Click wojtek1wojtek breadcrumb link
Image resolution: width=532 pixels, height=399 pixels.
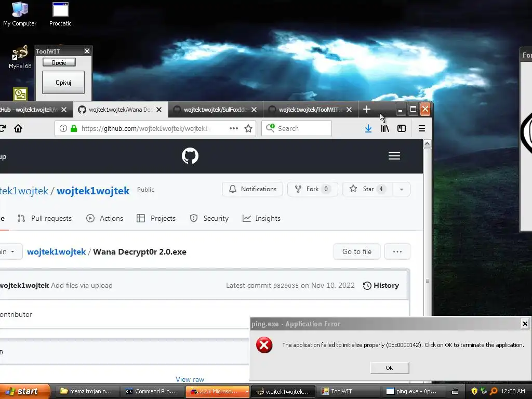pos(56,252)
